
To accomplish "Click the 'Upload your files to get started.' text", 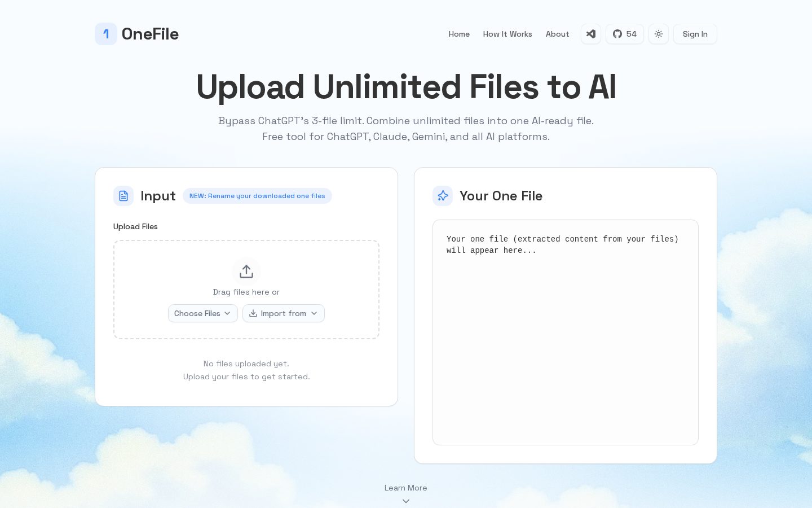I will (246, 376).
